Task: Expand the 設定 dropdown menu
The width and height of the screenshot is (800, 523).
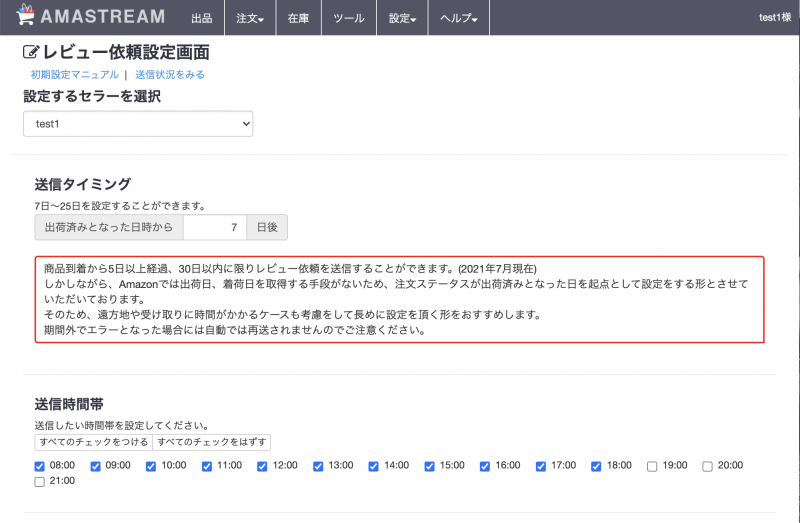Action: (402, 18)
